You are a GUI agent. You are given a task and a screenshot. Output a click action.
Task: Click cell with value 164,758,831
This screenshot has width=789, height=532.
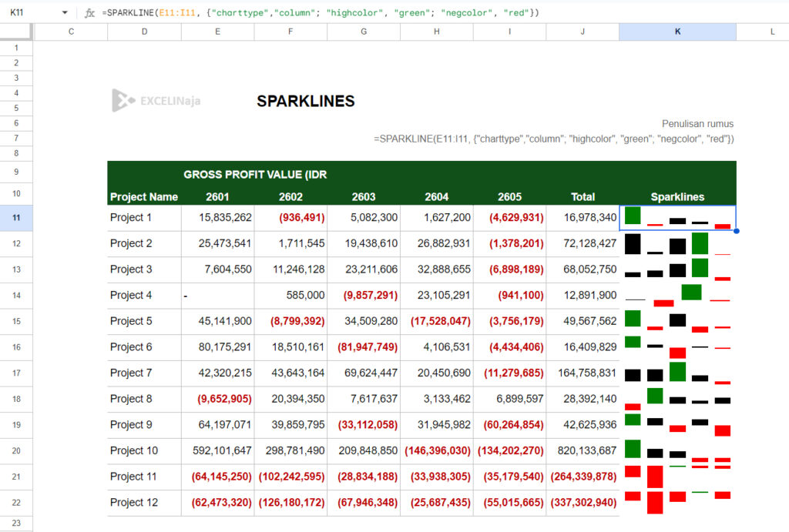(583, 373)
